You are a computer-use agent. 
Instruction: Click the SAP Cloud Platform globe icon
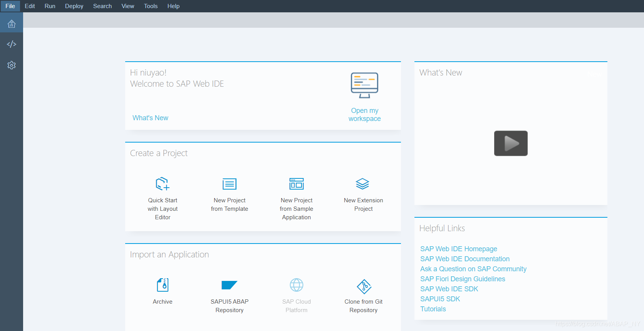pos(297,285)
